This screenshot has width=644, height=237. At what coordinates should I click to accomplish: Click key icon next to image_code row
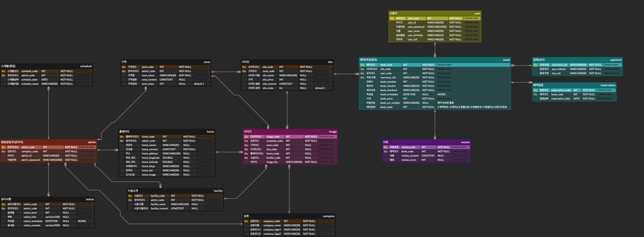(246, 137)
